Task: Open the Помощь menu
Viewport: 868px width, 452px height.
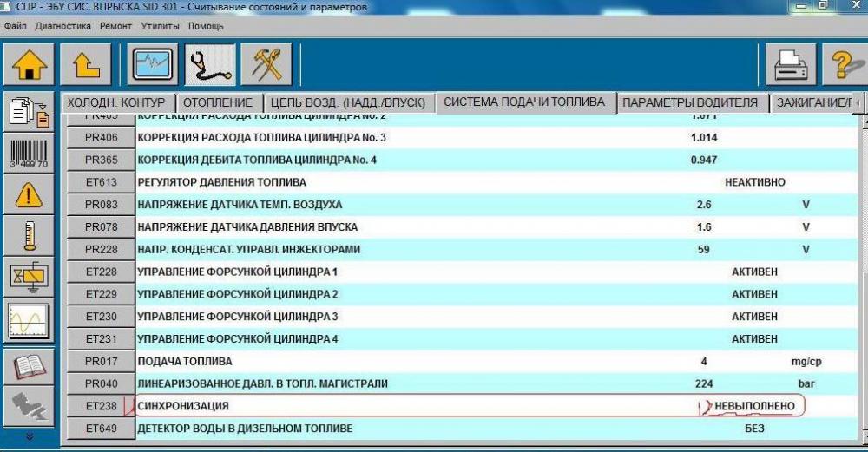Action: pos(206,26)
